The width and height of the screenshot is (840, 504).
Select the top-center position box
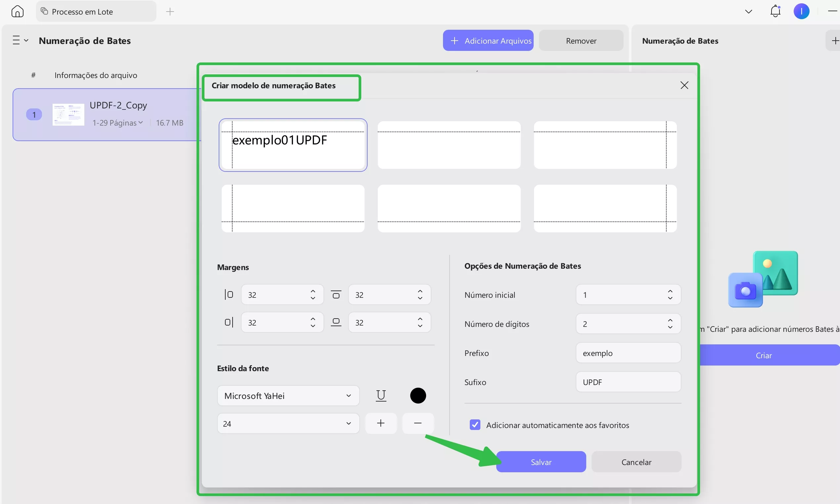point(449,145)
